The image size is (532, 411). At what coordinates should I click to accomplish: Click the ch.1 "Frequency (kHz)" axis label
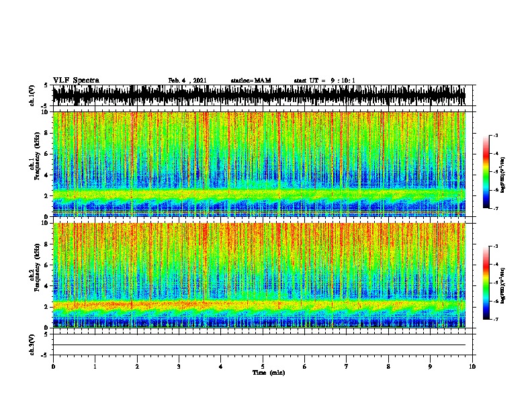(37, 156)
